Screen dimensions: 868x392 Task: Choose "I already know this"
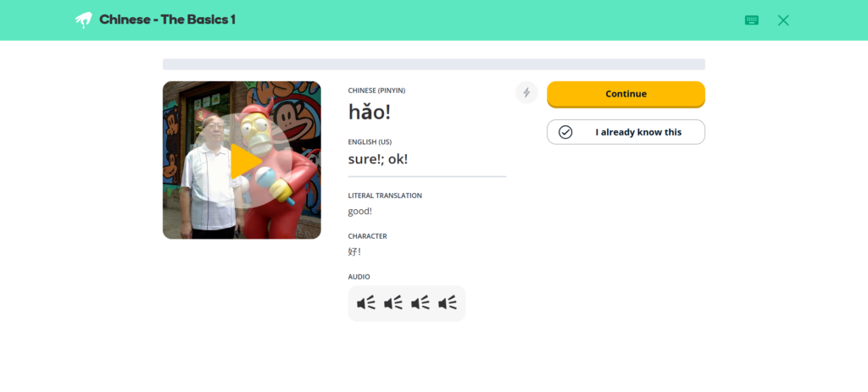pos(626,132)
